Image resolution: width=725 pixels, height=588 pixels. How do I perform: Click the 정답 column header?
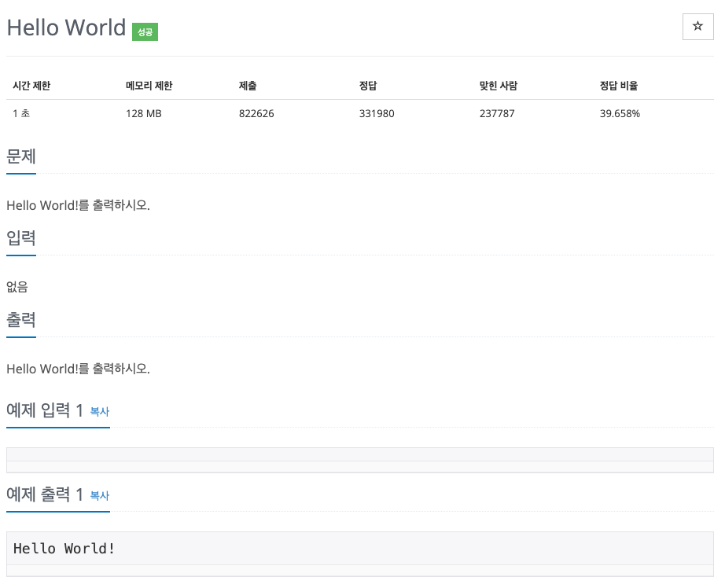tap(368, 86)
